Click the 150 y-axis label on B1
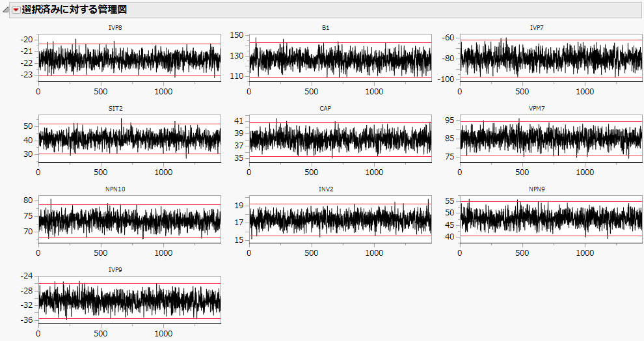This screenshot has height=341, width=644. pyautogui.click(x=237, y=35)
